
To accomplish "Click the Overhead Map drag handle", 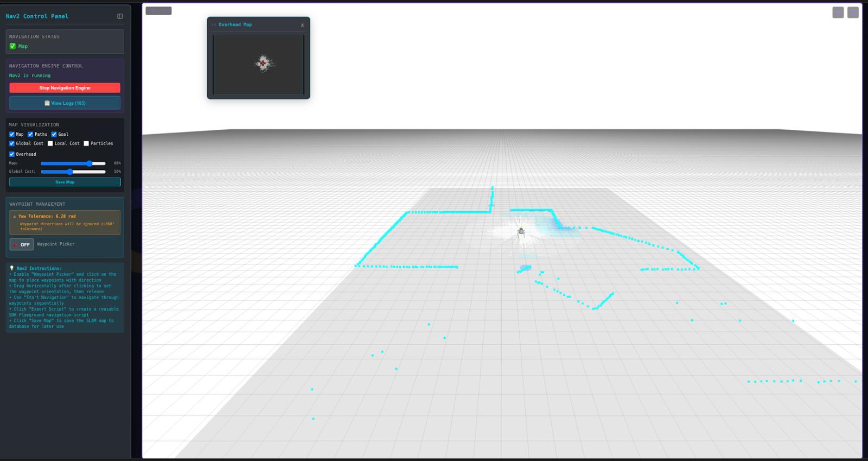I will coord(214,25).
